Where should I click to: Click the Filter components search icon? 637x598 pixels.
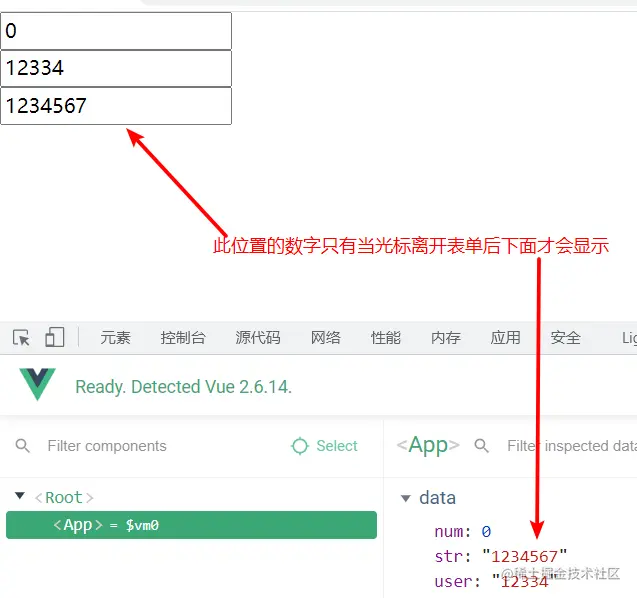[22, 446]
